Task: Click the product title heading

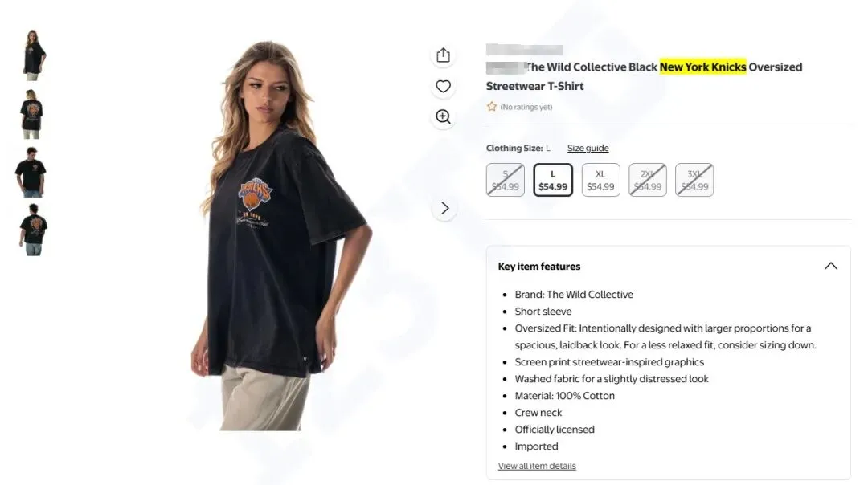Action: click(644, 76)
